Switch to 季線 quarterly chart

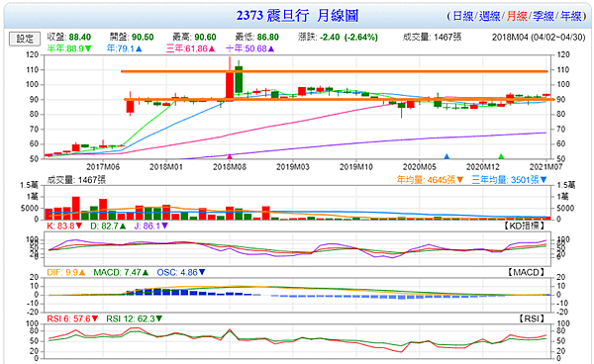[x=544, y=16]
